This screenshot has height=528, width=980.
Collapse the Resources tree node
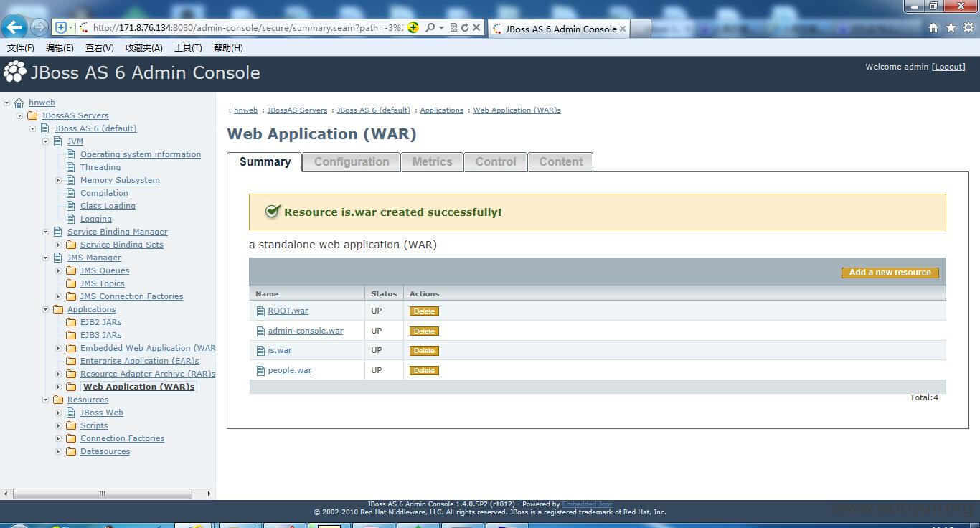tap(46, 400)
